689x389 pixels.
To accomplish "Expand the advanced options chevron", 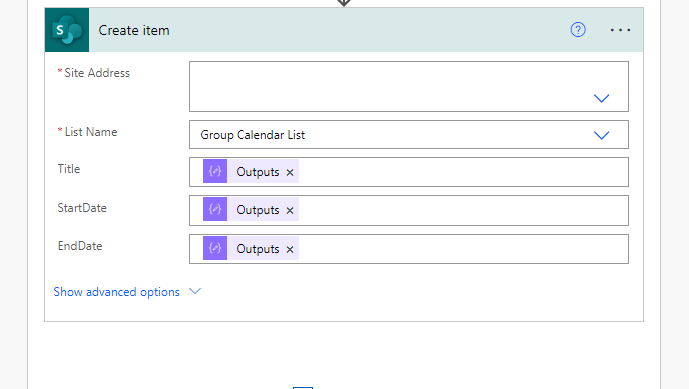I will [195, 291].
